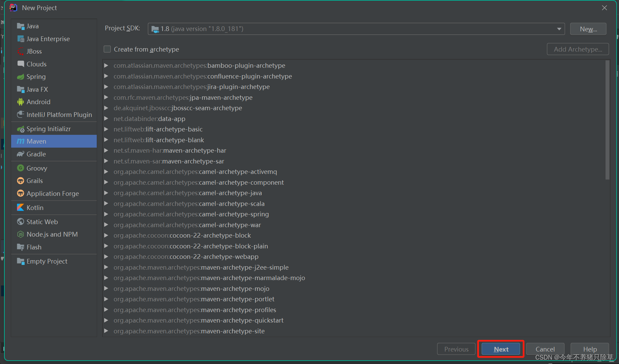Close the New Project dialog

(605, 8)
